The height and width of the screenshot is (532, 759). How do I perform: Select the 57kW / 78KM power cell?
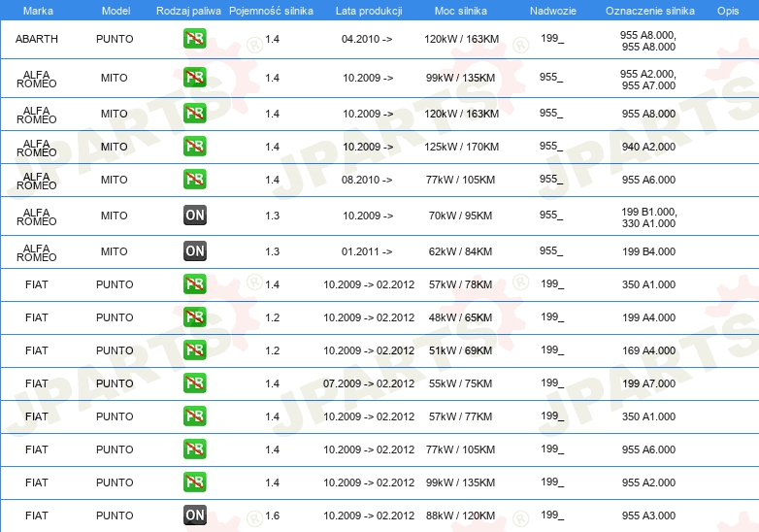(460, 284)
